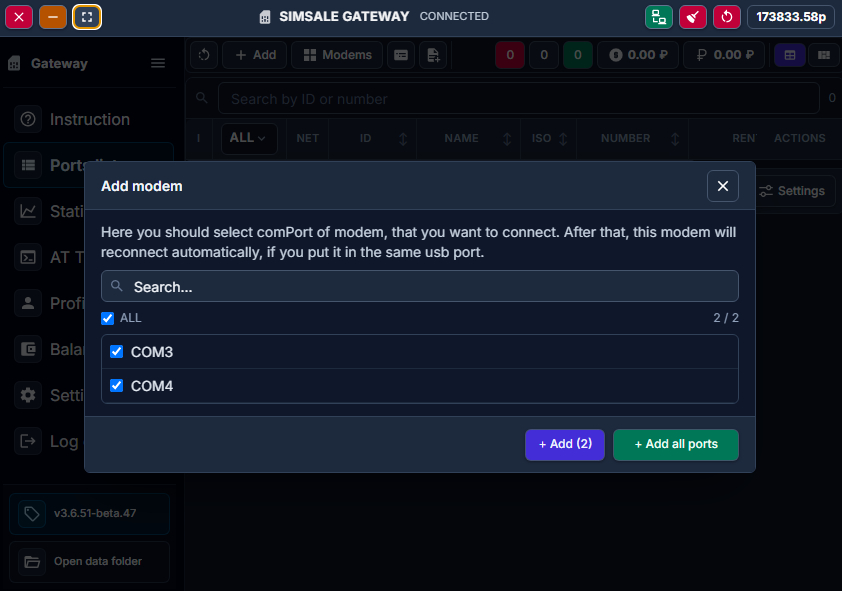The image size is (842, 591).
Task: Click the coin 0.00 ₽ indicator
Action: coord(638,55)
